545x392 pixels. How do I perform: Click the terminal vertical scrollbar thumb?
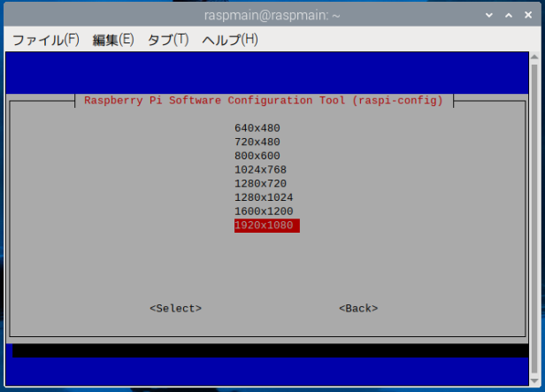pyautogui.click(x=534, y=219)
